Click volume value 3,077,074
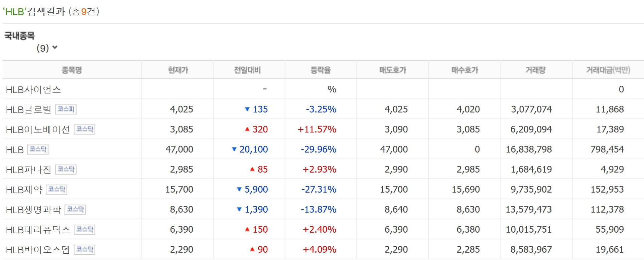 [531, 109]
